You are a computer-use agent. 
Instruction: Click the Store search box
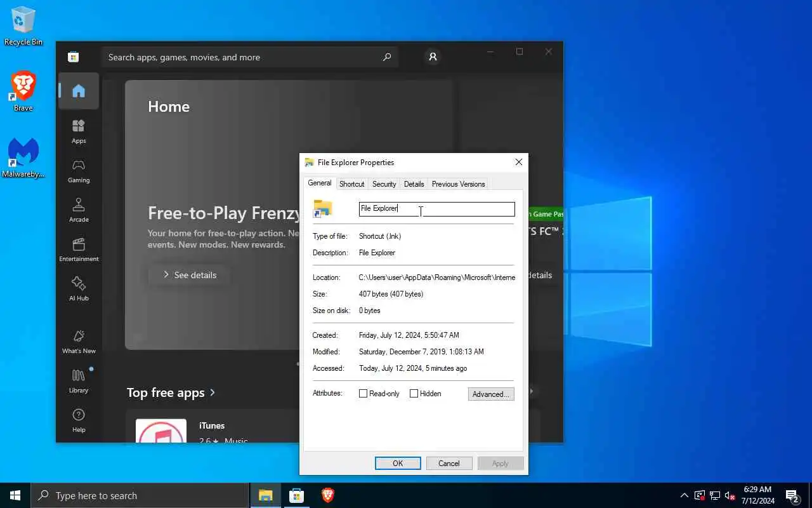[250, 57]
